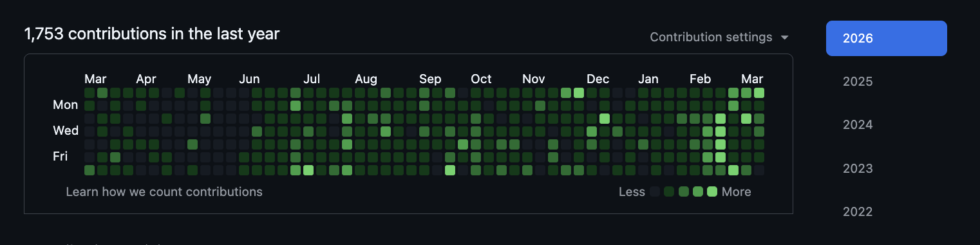Click the Jun month label
The width and height of the screenshot is (980, 245).
pyautogui.click(x=249, y=79)
